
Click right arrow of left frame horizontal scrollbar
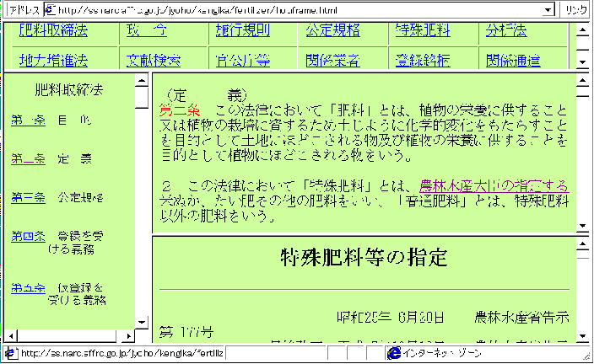129,335
